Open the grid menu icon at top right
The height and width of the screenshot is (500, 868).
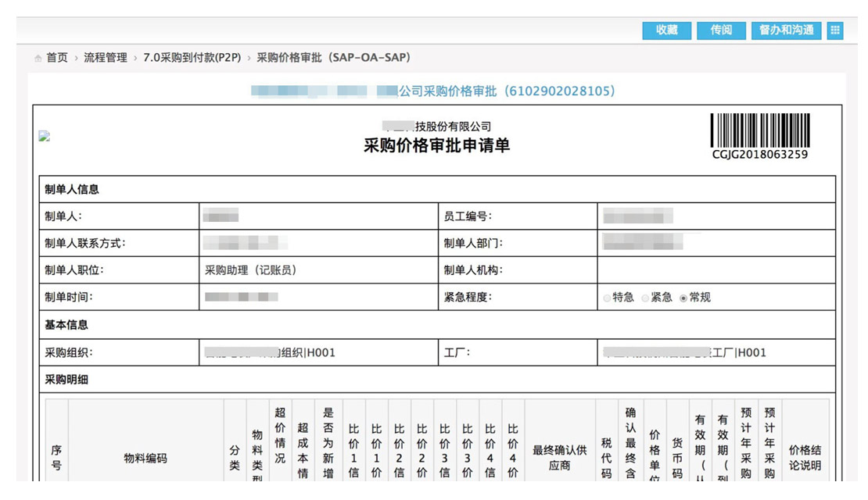tap(835, 30)
